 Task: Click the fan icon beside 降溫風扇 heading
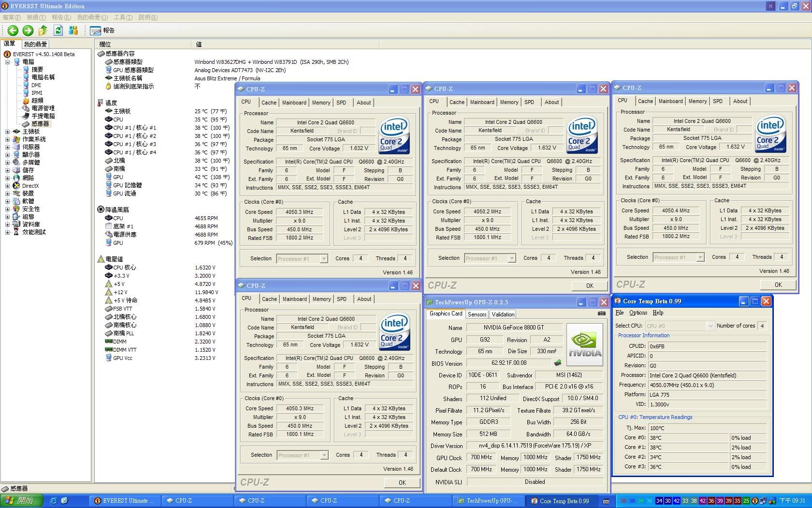pyautogui.click(x=101, y=209)
